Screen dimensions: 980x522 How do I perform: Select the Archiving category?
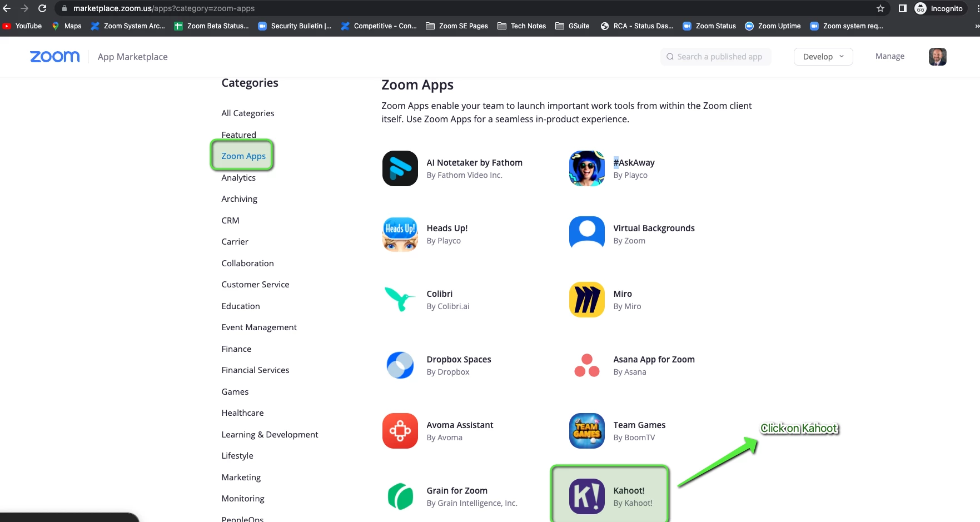(x=240, y=199)
